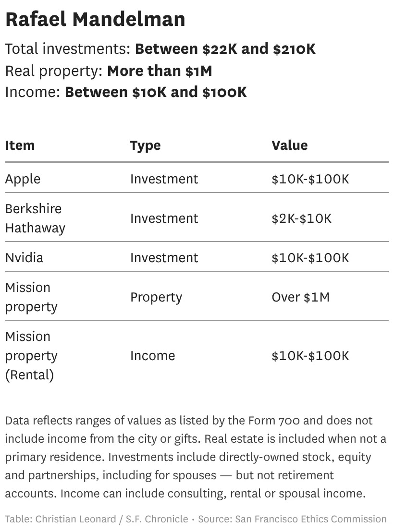Select the Mission property (Rental) cell
Image resolution: width=394 pixels, height=532 pixels.
pos(31,356)
